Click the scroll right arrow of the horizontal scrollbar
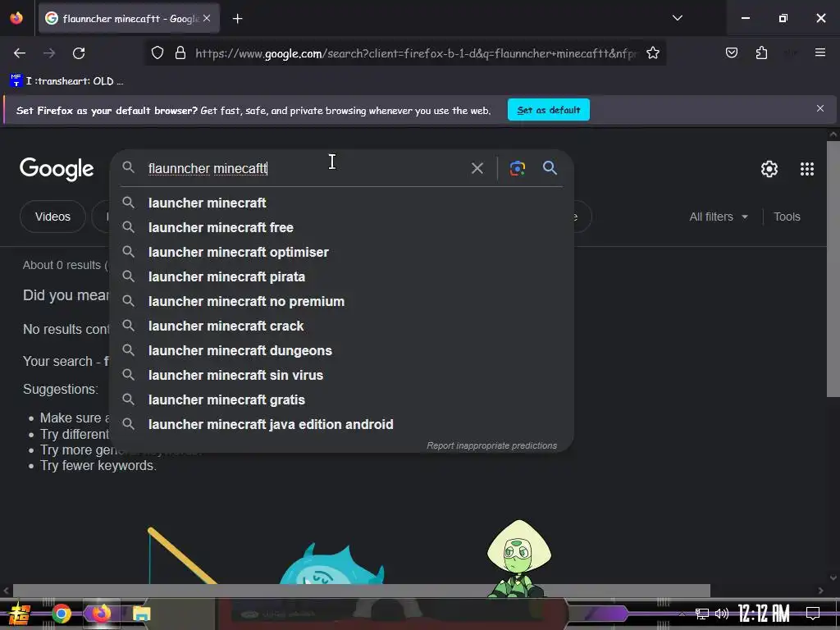The width and height of the screenshot is (840, 630). pyautogui.click(x=820, y=591)
